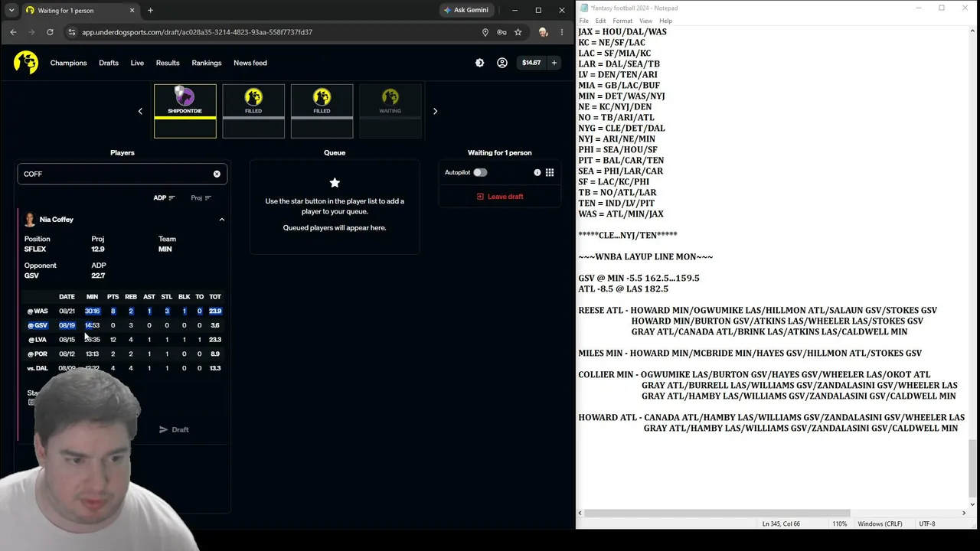The width and height of the screenshot is (980, 551).
Task: Click the Draft button for Nia Coffey
Action: (174, 429)
